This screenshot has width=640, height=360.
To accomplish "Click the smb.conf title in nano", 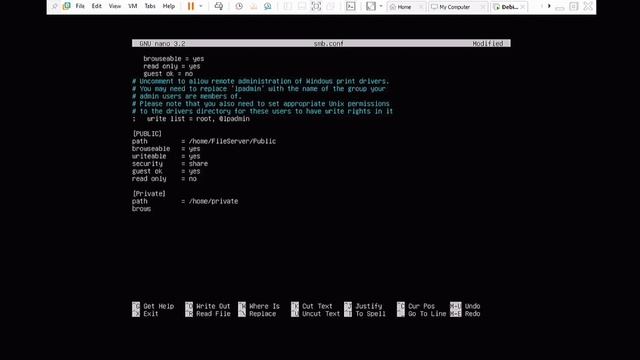I will (x=329, y=43).
